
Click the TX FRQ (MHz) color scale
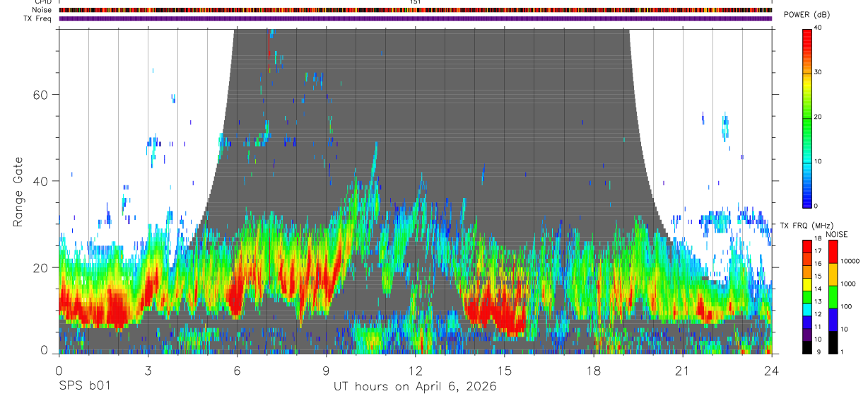(x=807, y=296)
